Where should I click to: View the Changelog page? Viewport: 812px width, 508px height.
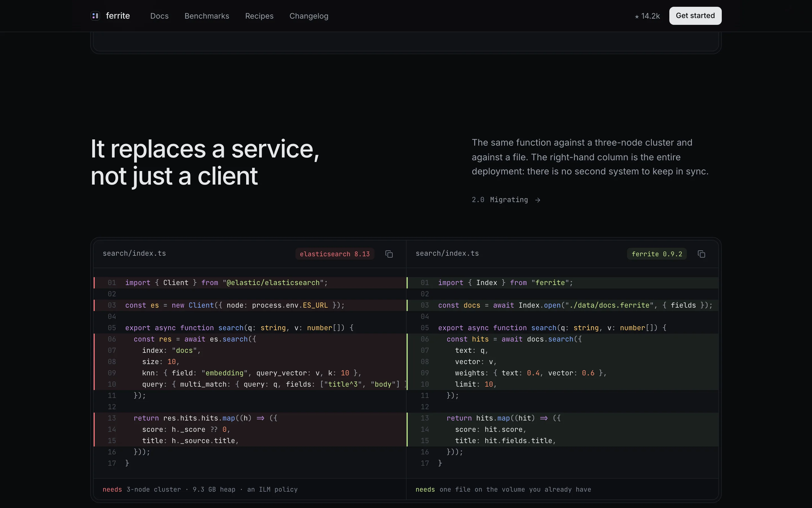point(309,16)
